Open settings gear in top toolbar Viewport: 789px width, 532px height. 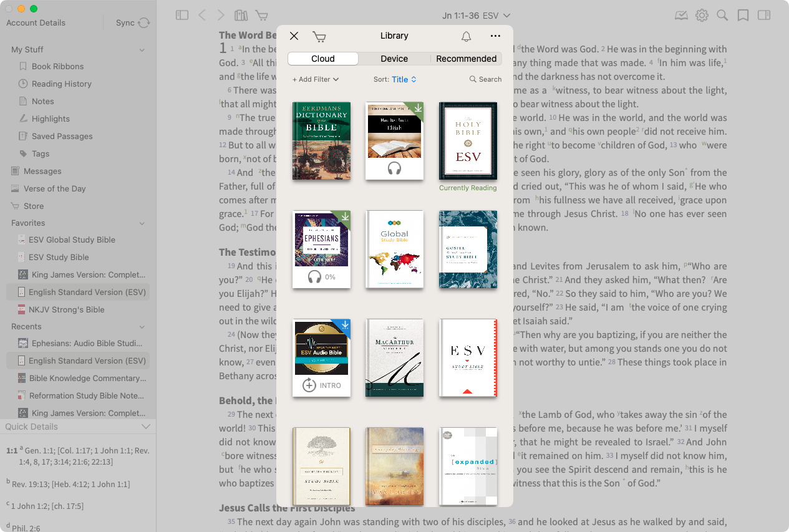[702, 16]
